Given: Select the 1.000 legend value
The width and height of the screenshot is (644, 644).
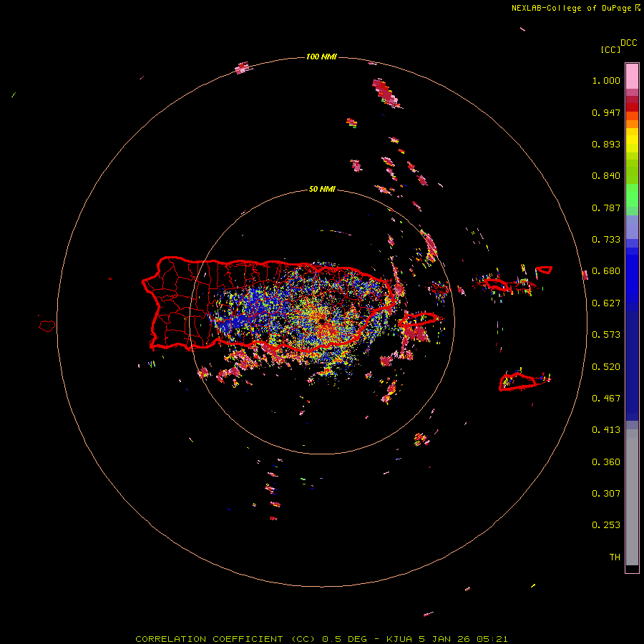Looking at the screenshot, I should click(606, 80).
